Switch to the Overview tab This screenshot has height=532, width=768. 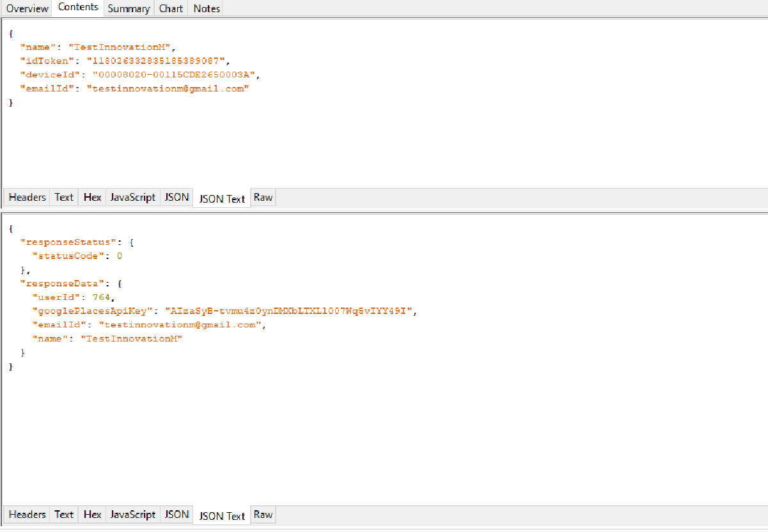(x=27, y=8)
